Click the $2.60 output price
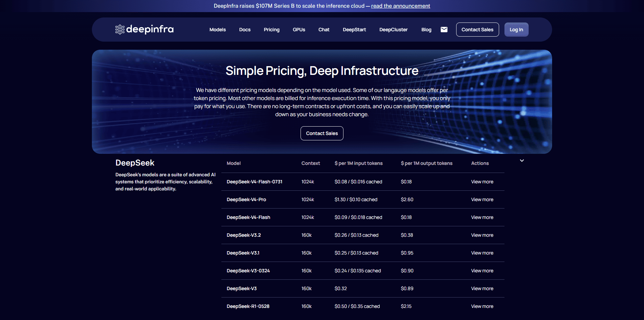644x320 pixels. (x=407, y=199)
